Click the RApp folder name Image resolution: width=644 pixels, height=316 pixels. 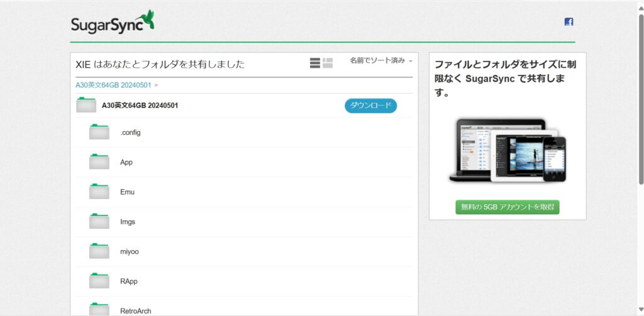click(x=128, y=281)
